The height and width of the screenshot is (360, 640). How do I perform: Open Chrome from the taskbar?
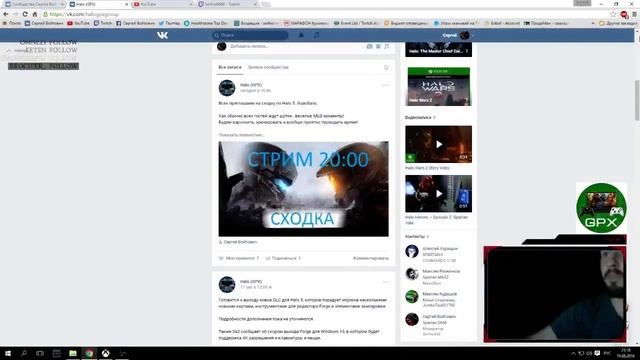pos(89,353)
